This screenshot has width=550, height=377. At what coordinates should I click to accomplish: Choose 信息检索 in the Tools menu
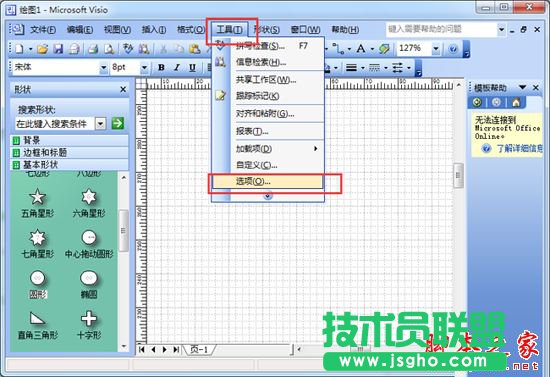click(268, 62)
